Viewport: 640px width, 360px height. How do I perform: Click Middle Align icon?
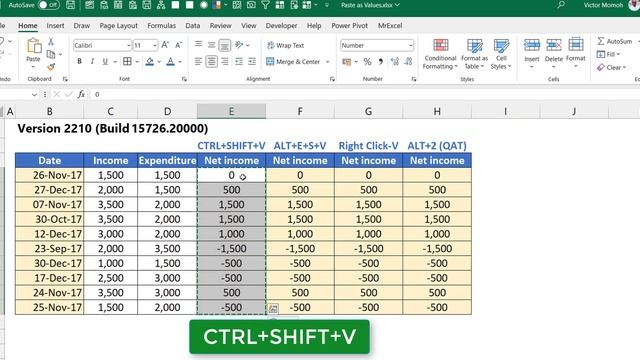[x=211, y=45]
